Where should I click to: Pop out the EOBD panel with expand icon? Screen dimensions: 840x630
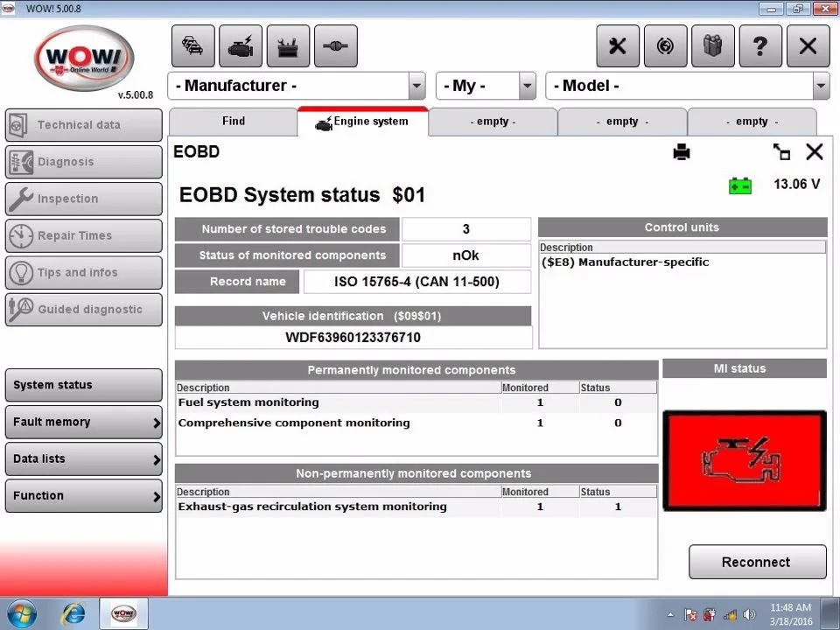point(781,151)
